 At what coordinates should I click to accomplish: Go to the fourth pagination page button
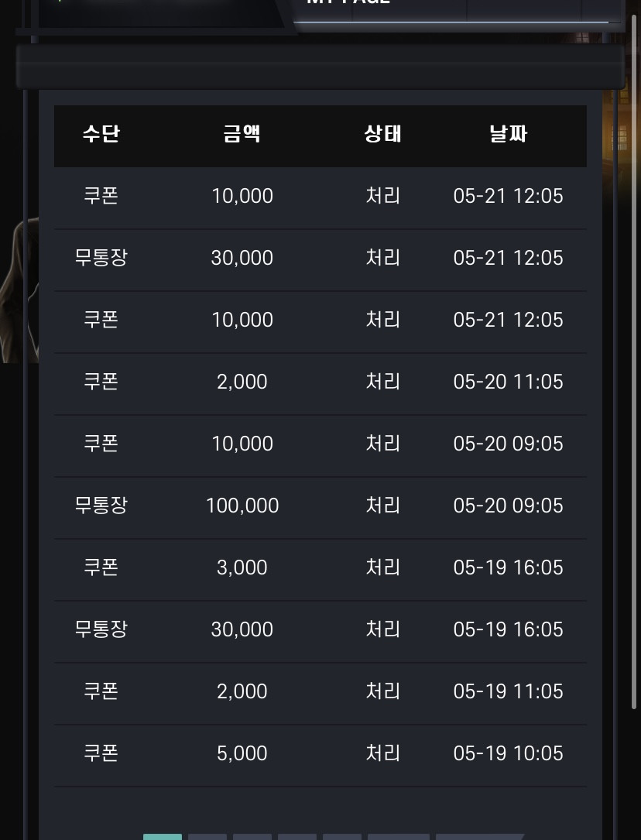pyautogui.click(x=297, y=837)
